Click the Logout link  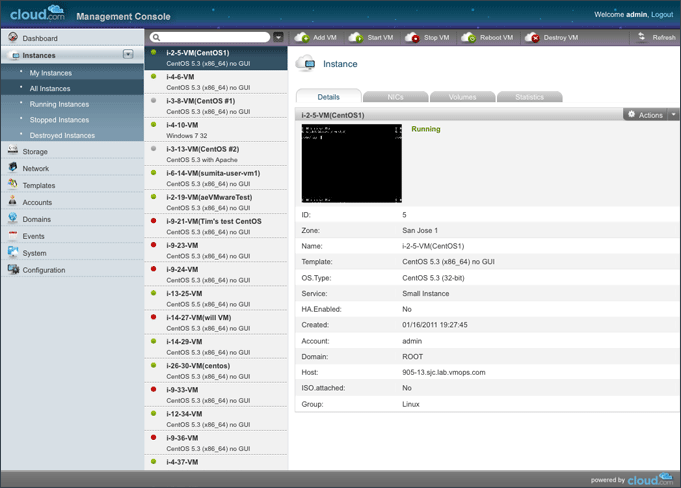pyautogui.click(x=662, y=14)
